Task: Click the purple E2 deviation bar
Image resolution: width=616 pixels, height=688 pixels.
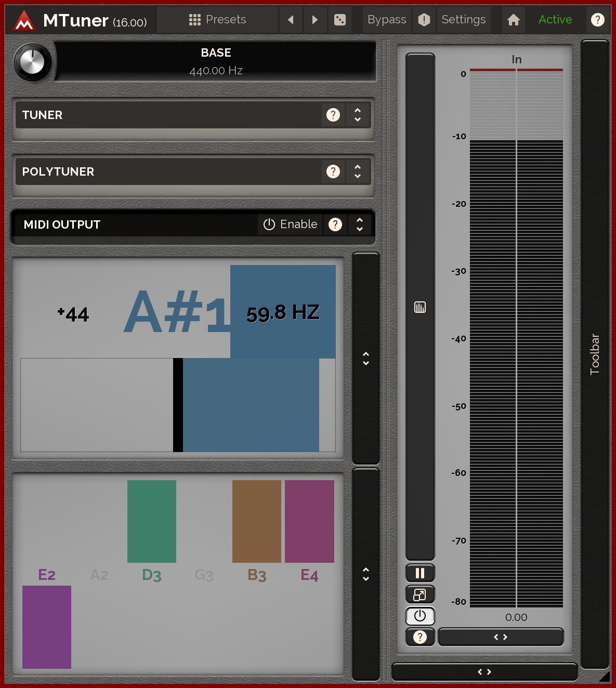Action: 47,627
